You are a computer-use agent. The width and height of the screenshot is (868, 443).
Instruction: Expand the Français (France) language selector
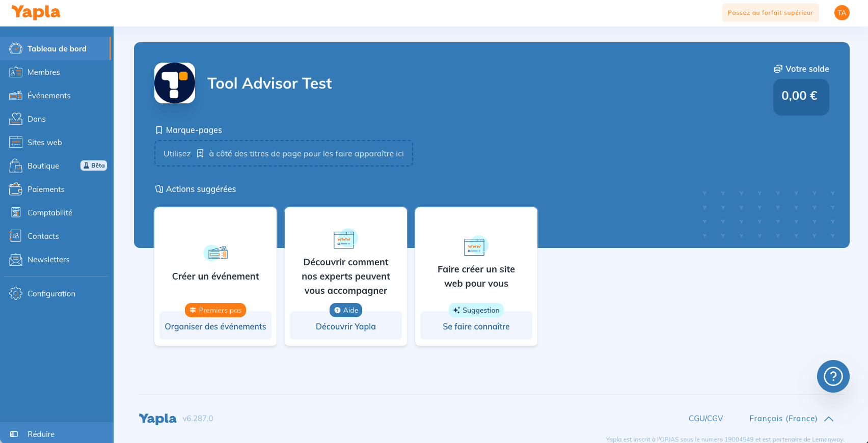792,419
